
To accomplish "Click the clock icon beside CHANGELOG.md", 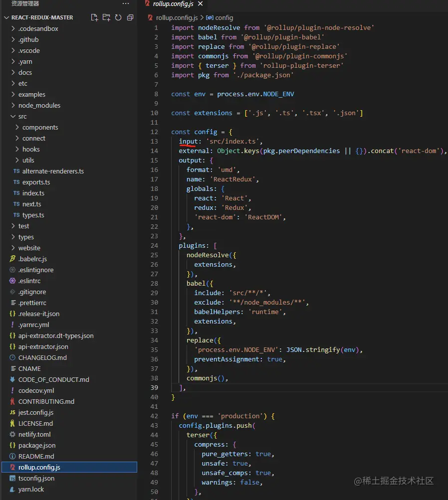I will (12, 357).
